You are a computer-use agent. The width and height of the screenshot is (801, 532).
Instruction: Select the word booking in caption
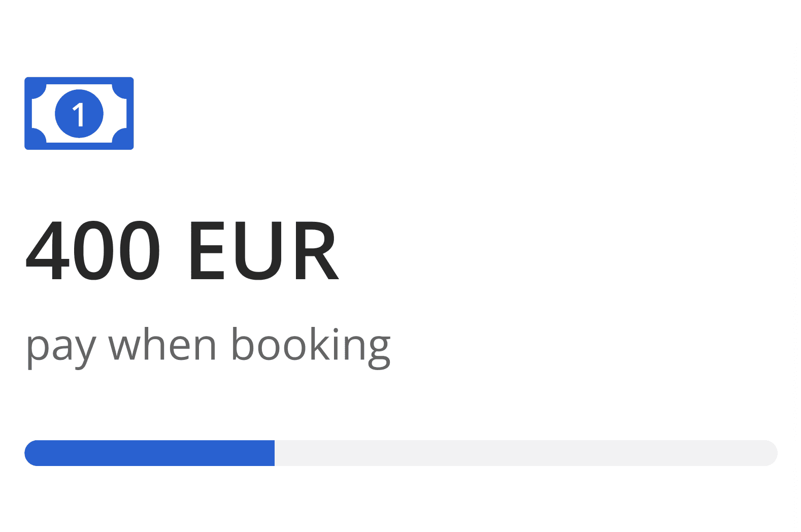311,348
